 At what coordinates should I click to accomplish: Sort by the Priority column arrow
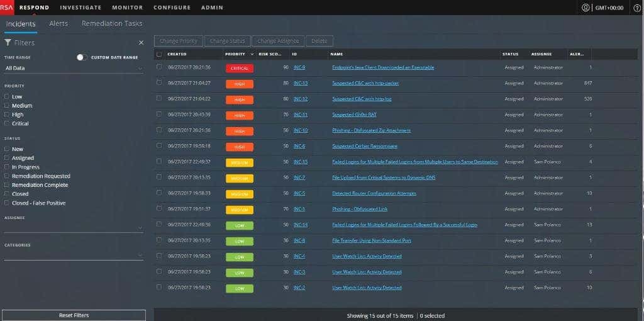pyautogui.click(x=252, y=54)
